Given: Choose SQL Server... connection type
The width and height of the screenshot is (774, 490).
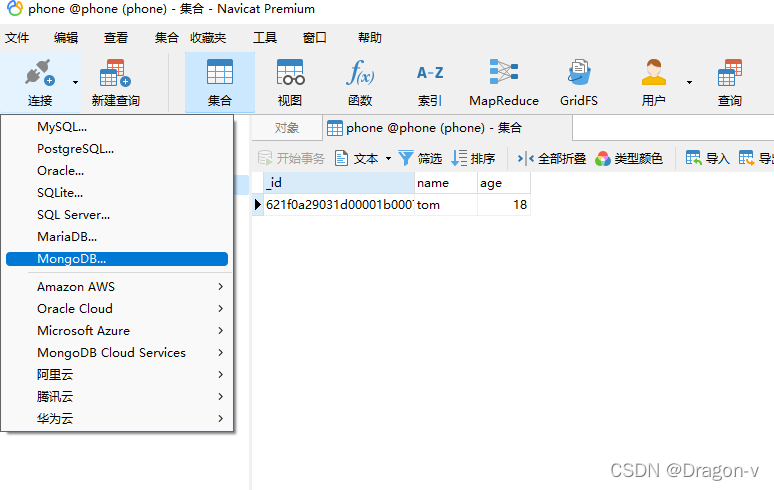Looking at the screenshot, I should point(117,215).
